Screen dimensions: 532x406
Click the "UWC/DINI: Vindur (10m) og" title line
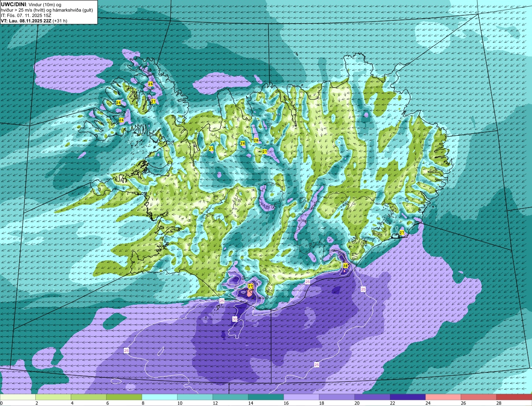31,4
